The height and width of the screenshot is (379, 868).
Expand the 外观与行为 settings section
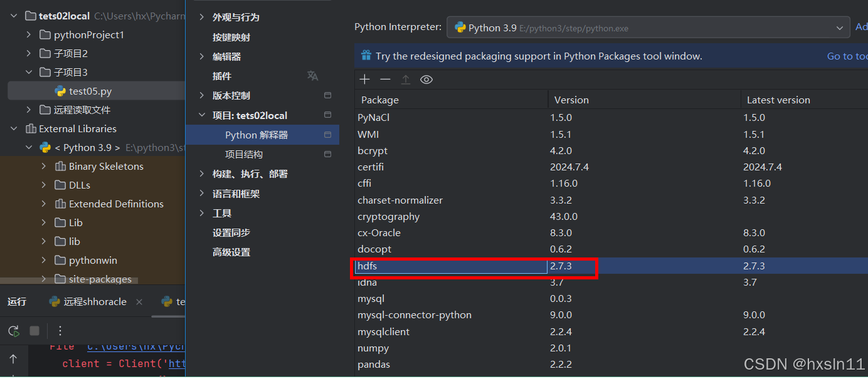[x=201, y=17]
